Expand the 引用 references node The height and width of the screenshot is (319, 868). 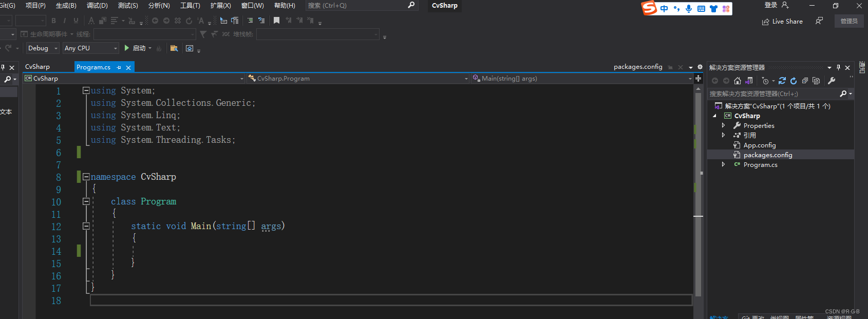pyautogui.click(x=723, y=135)
